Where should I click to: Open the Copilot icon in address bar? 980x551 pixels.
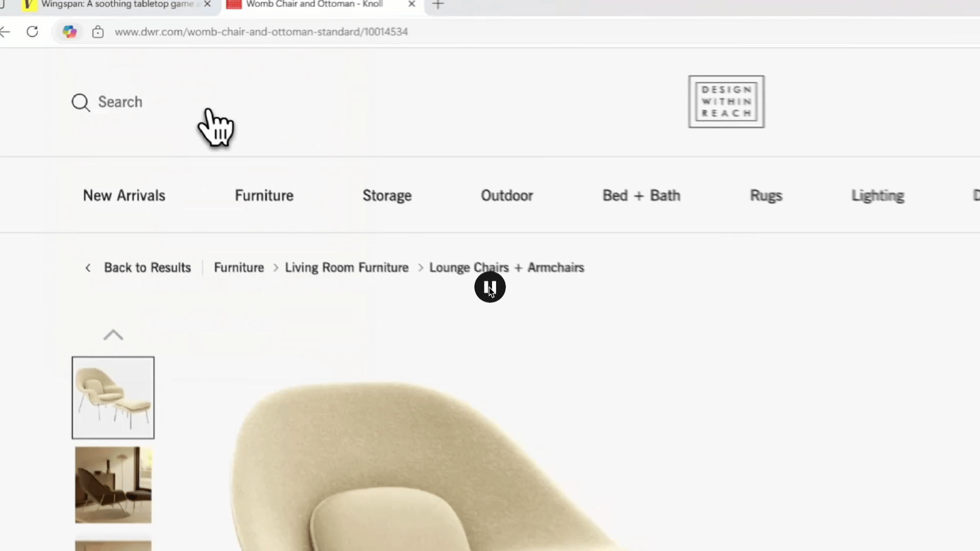pyautogui.click(x=69, y=32)
